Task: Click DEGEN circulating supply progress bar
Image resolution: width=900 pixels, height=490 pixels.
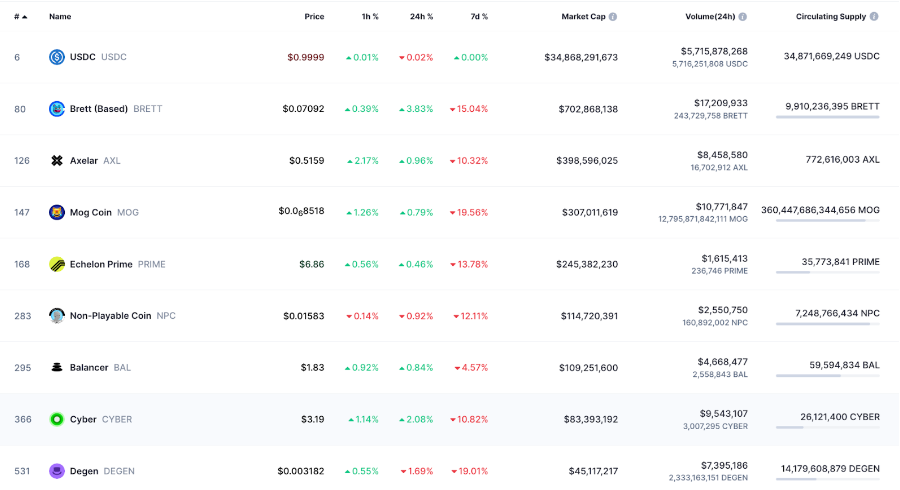Action: click(x=828, y=479)
